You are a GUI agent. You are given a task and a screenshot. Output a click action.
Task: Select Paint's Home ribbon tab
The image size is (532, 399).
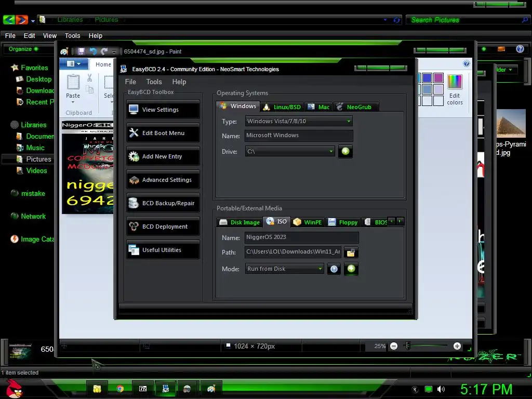click(x=103, y=64)
